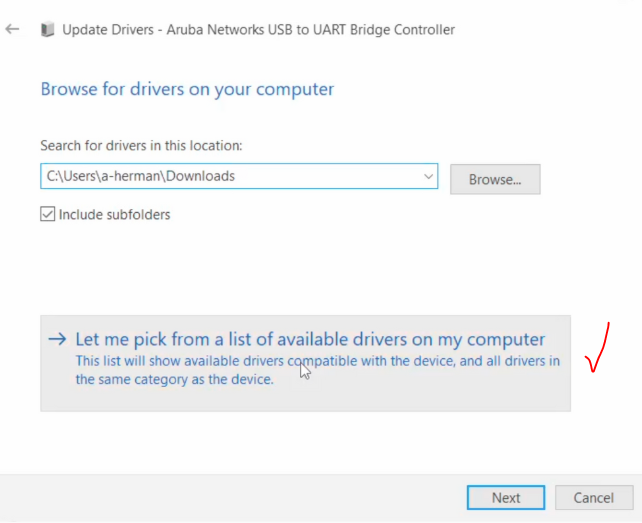Click the Browse for drivers on your computer heading
The width and height of the screenshot is (642, 523).
pos(187,89)
